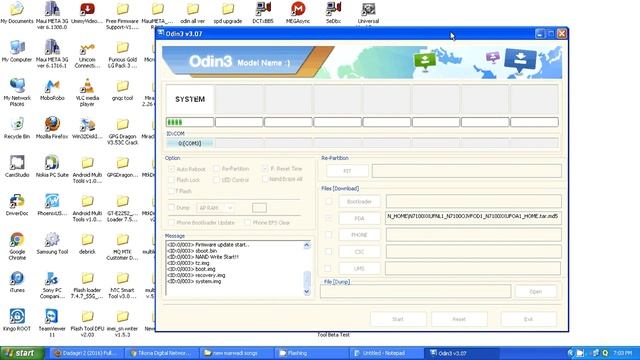The height and width of the screenshot is (360, 640).
Task: Open the debrick folder on desktop
Action: (87, 243)
